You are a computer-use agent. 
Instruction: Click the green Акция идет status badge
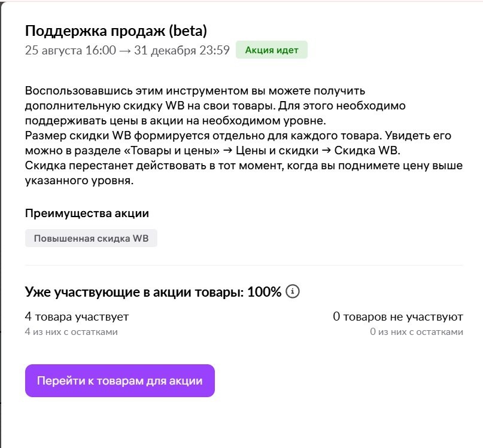click(x=271, y=50)
